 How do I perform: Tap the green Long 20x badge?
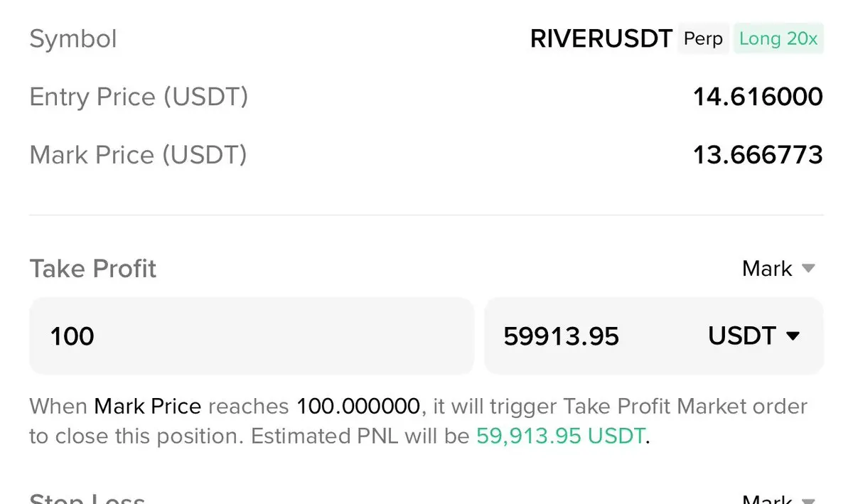778,38
